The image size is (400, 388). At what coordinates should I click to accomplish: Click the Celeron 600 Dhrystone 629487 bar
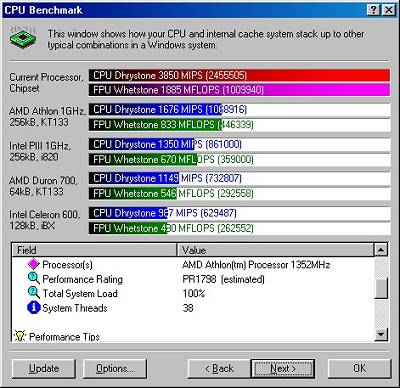tap(239, 213)
